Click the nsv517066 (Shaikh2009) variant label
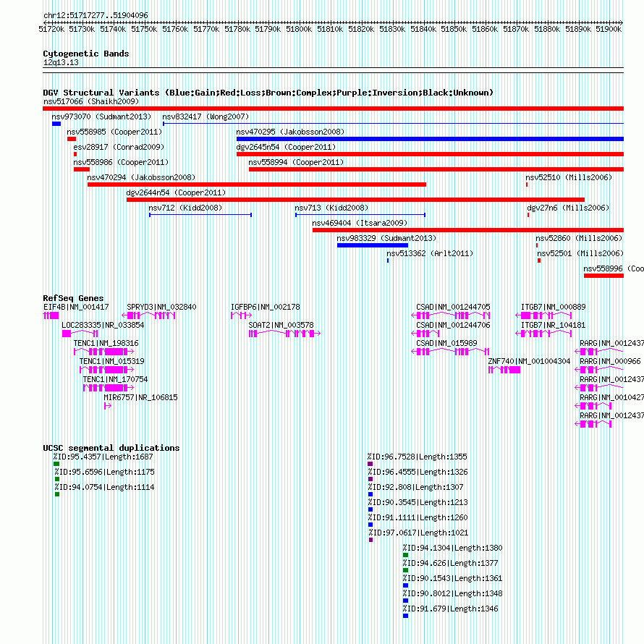The width and height of the screenshot is (644, 644). (x=91, y=101)
